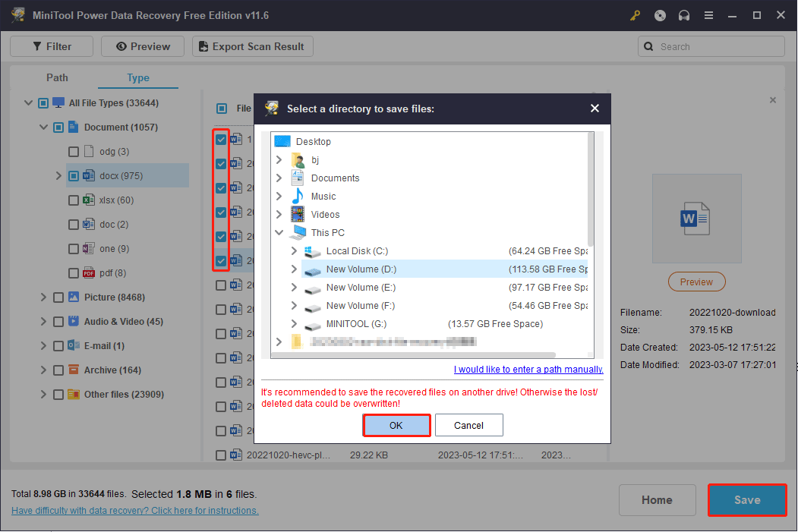Select the Documents folder in dialog

335,178
